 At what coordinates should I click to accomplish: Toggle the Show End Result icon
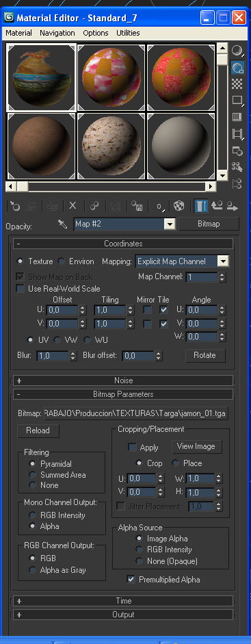[201, 206]
